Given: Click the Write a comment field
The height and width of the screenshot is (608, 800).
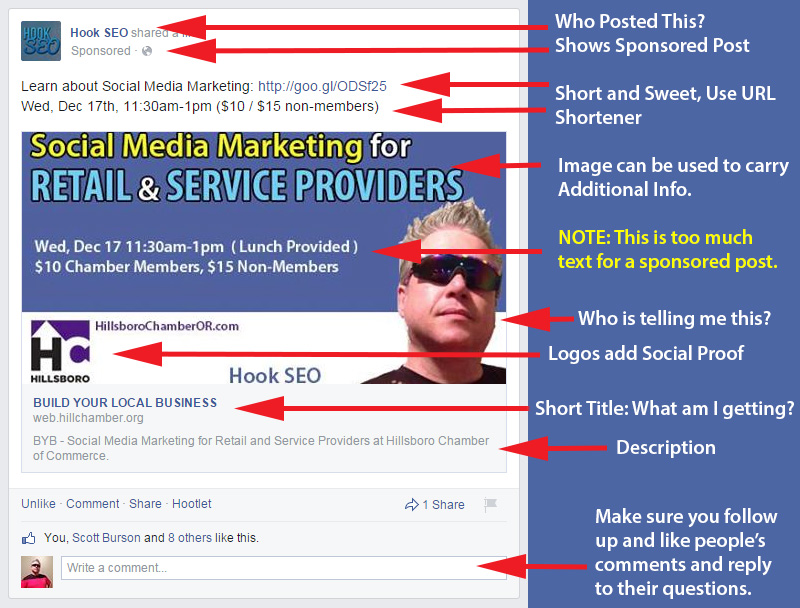Looking at the screenshot, I should click(x=284, y=568).
